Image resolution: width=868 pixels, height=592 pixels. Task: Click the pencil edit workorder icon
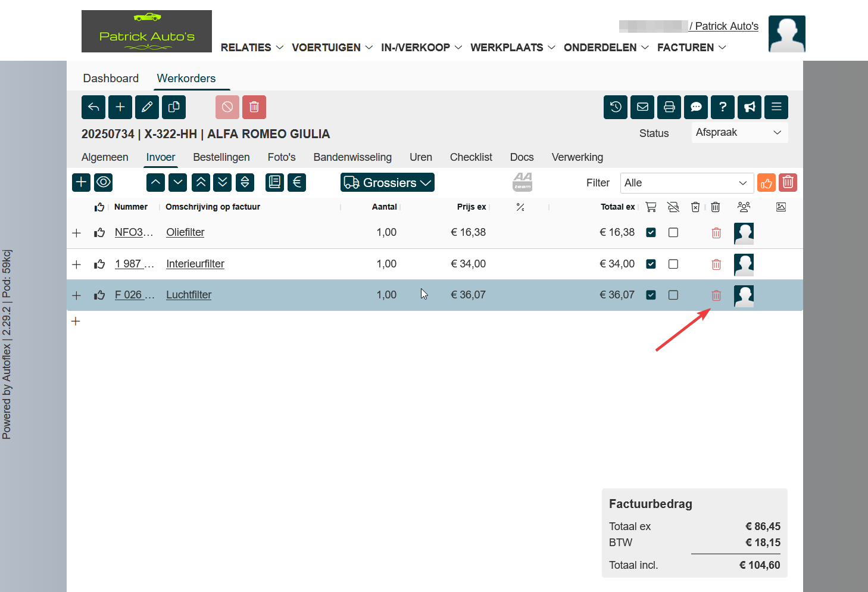147,107
